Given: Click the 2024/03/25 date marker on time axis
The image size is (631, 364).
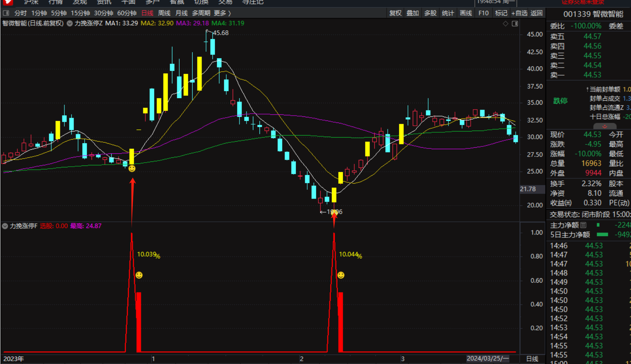Looking at the screenshot, I should tap(487, 358).
